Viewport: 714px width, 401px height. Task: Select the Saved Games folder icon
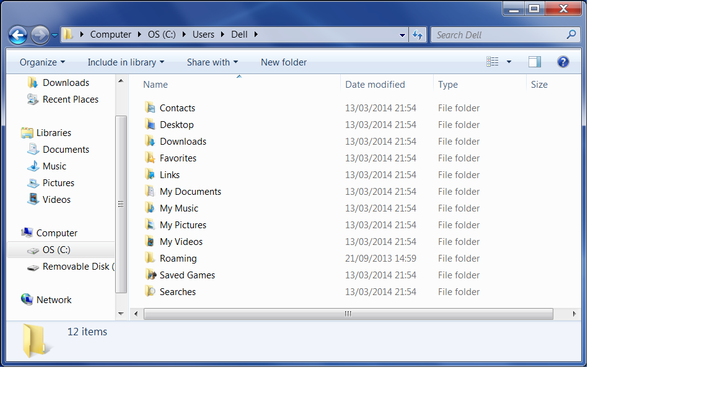pyautogui.click(x=150, y=275)
